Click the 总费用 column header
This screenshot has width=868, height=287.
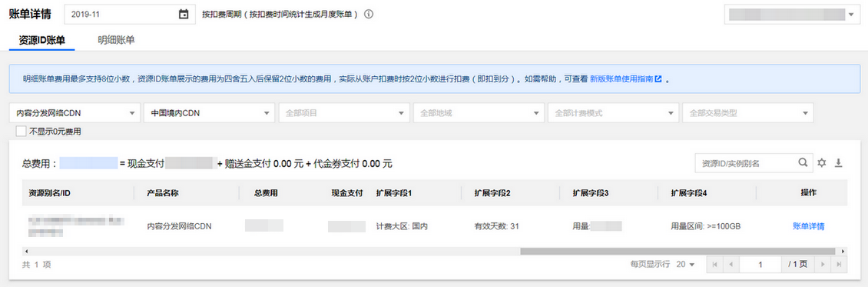266,193
